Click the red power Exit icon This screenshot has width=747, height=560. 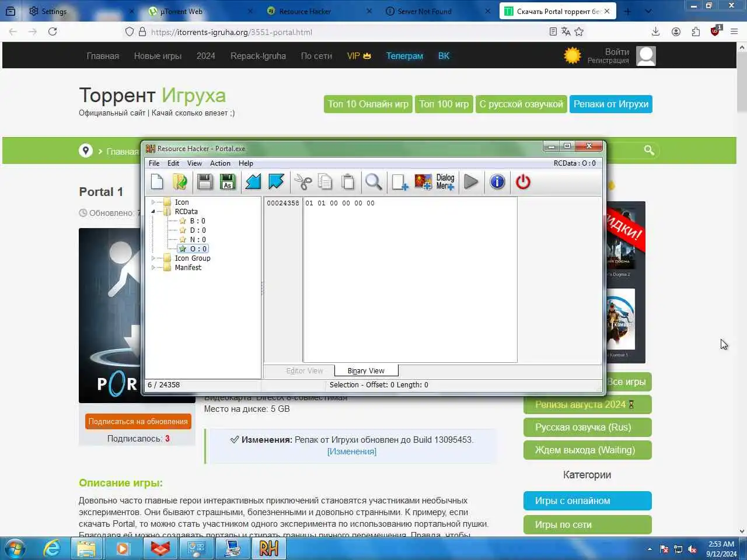click(523, 182)
